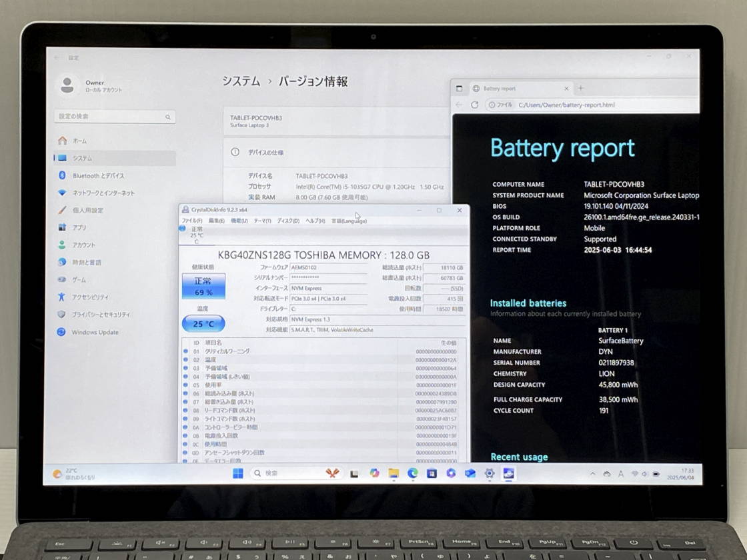The width and height of the screenshot is (747, 560).
Task: Click the Windows Start button in taskbar
Action: pos(238,473)
